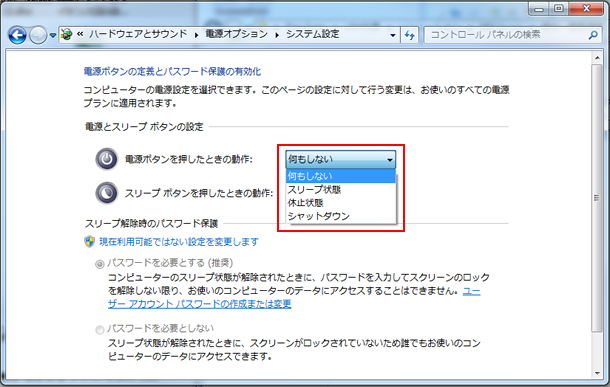Open ユーザーアカウントパスワードの作成または変更 link

tap(200, 304)
